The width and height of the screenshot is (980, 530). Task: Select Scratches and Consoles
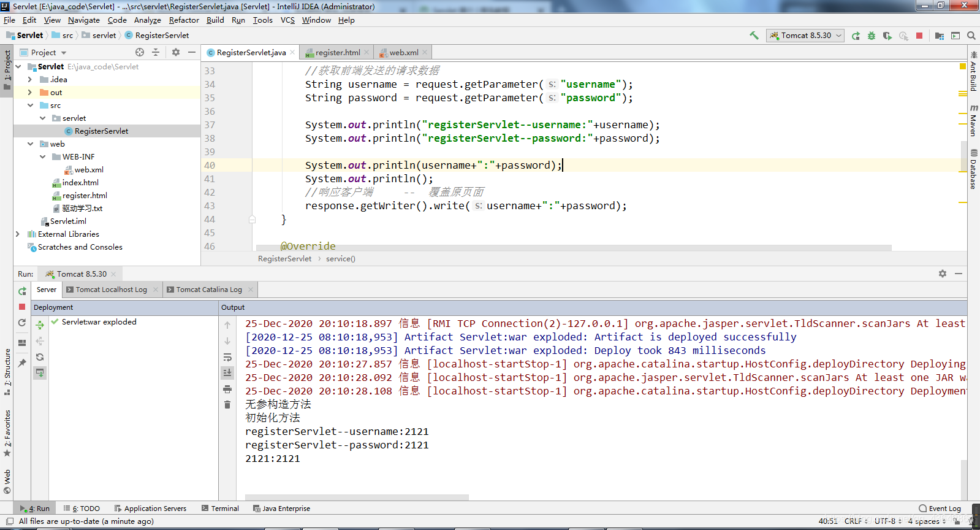[80, 247]
